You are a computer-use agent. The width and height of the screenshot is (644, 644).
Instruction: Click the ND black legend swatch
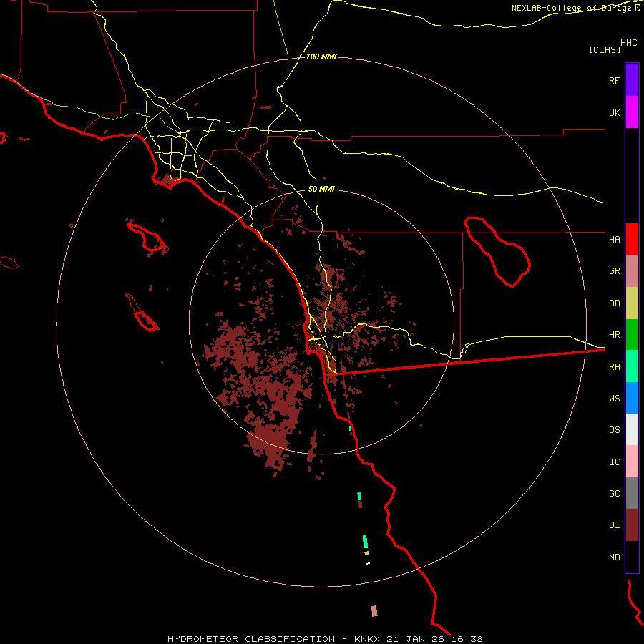click(x=632, y=557)
